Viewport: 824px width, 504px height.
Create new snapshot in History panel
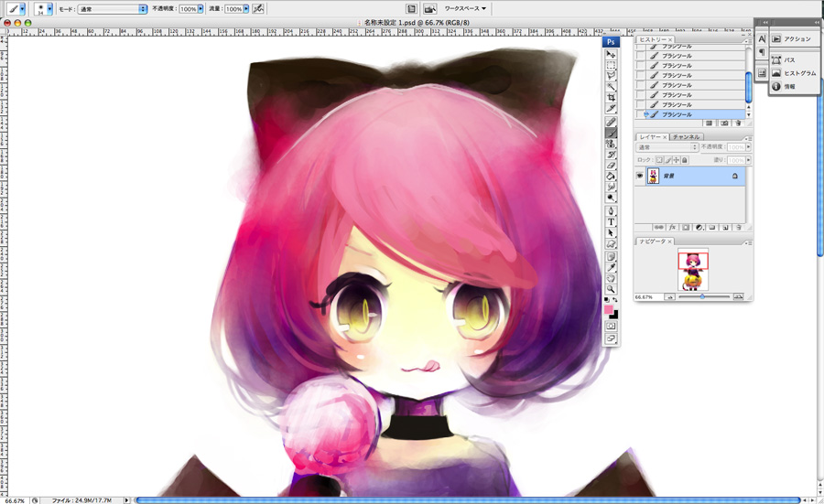tap(725, 123)
